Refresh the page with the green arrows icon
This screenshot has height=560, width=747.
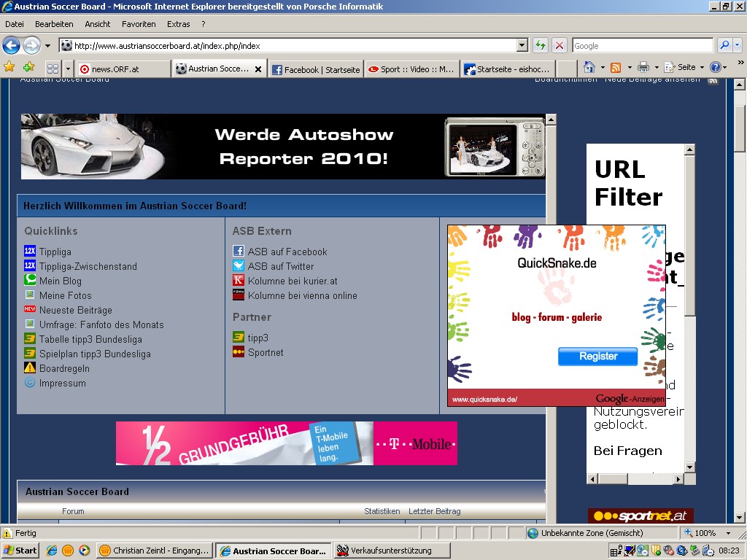coord(540,45)
